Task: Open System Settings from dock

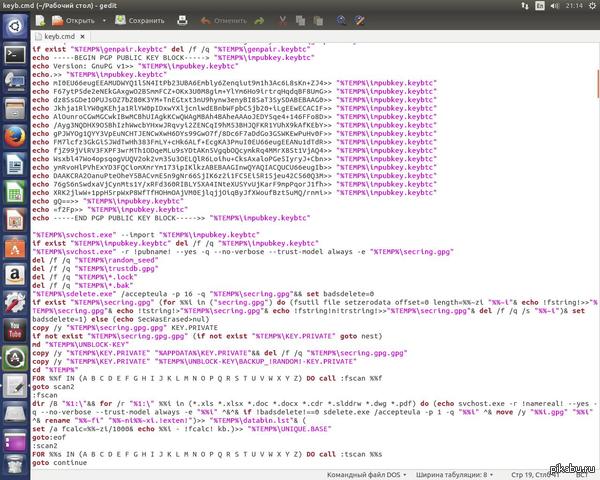Action: coord(15,302)
